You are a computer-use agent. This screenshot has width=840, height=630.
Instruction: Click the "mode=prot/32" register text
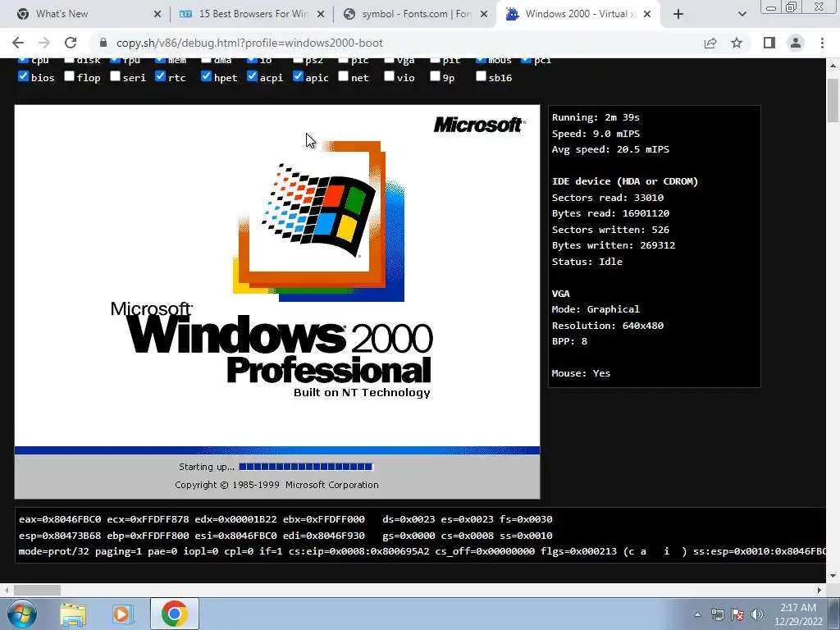[54, 551]
